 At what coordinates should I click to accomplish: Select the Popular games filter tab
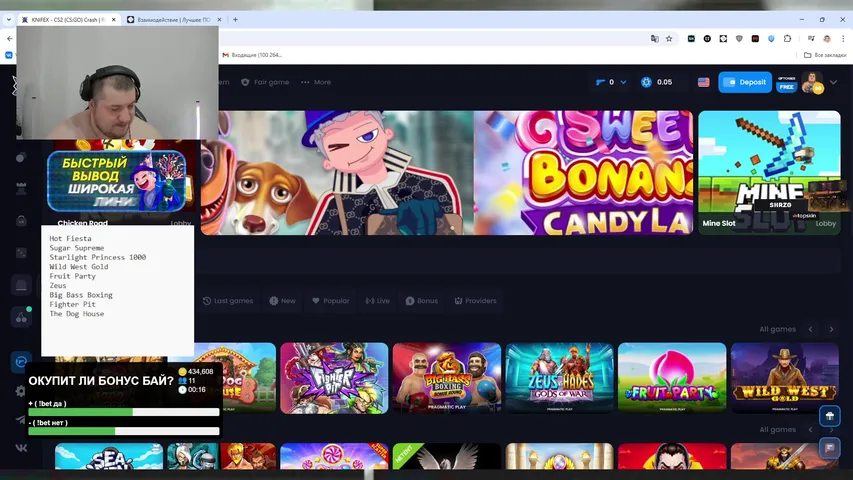point(331,300)
